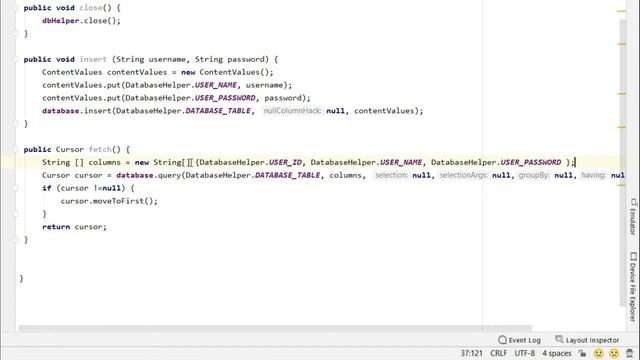Click the columns variable in String [] declaration

(104, 162)
